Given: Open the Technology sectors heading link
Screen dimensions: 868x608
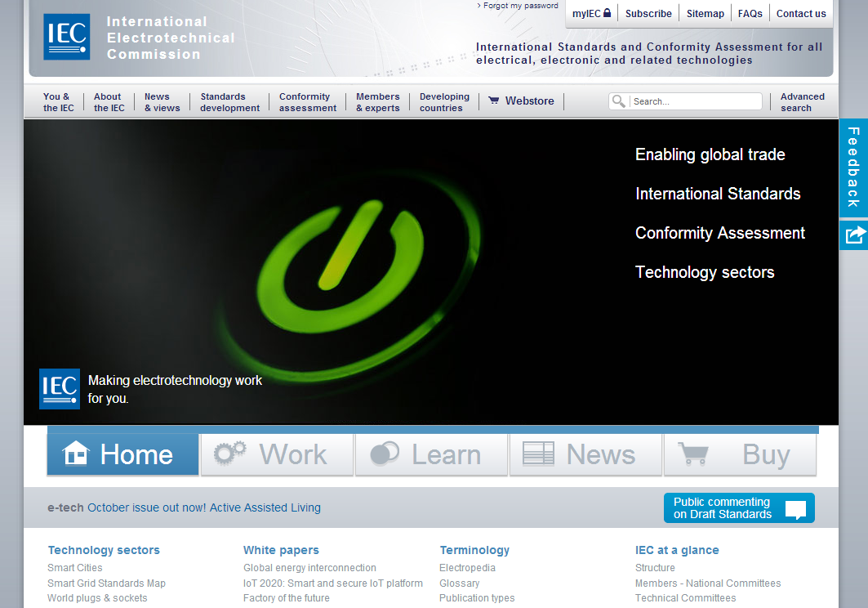Looking at the screenshot, I should [x=104, y=550].
